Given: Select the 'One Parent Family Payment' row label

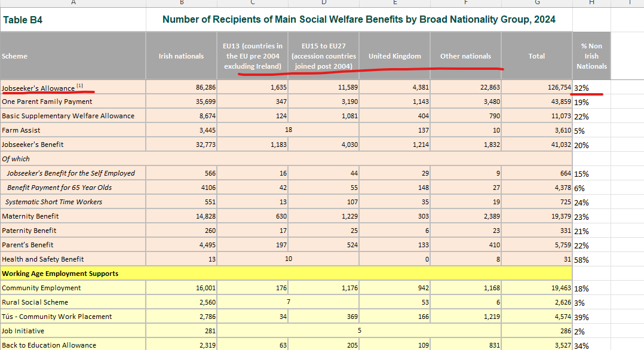Looking at the screenshot, I should click(x=73, y=102).
